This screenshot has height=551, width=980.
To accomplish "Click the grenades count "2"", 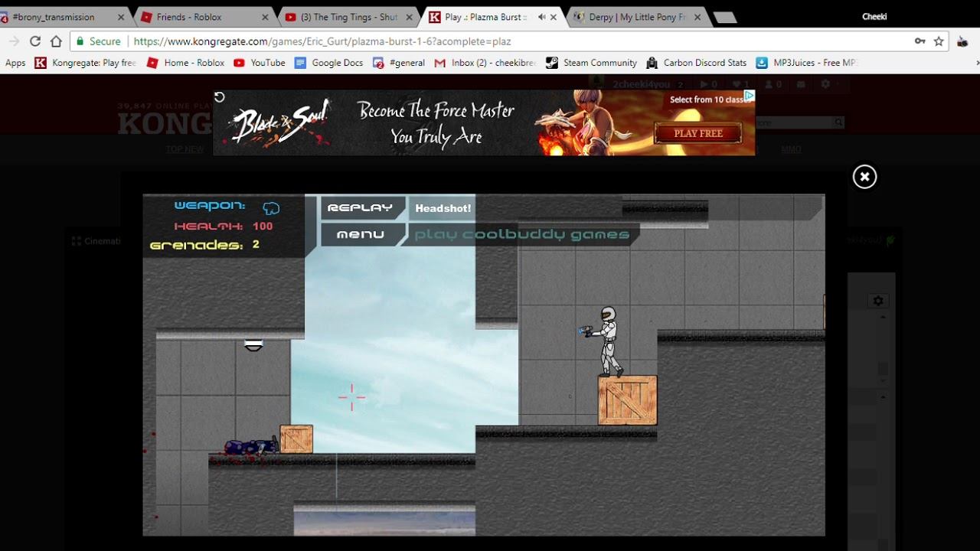I will coord(256,245).
